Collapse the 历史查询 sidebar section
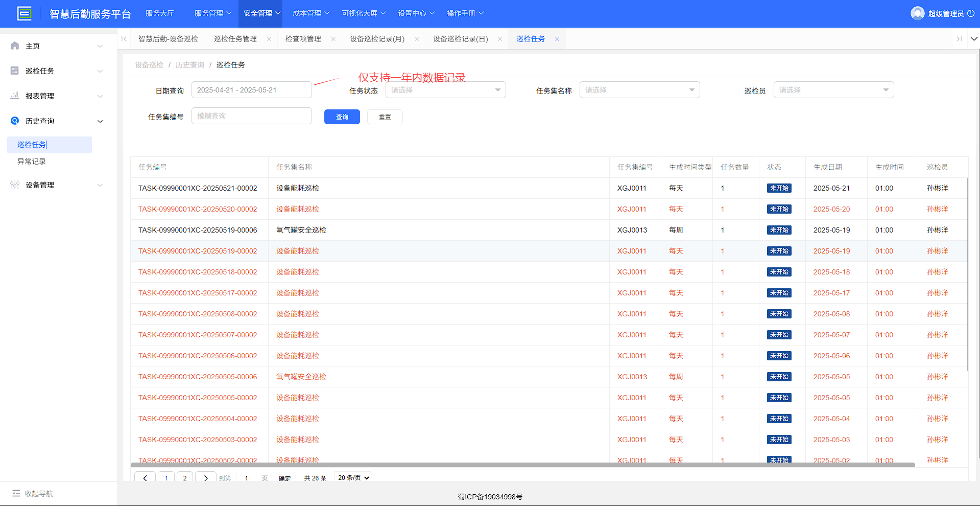Viewport: 980px width, 506px height. click(x=100, y=121)
